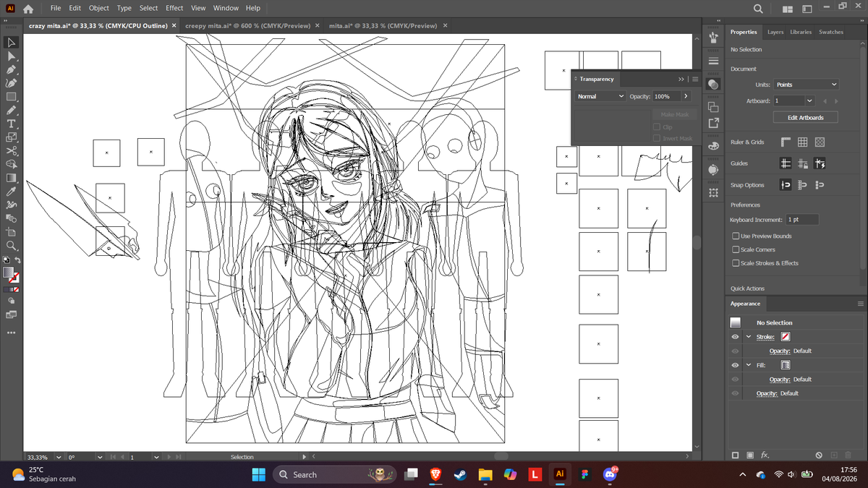
Task: Select the Curvature tool
Action: 12,83
